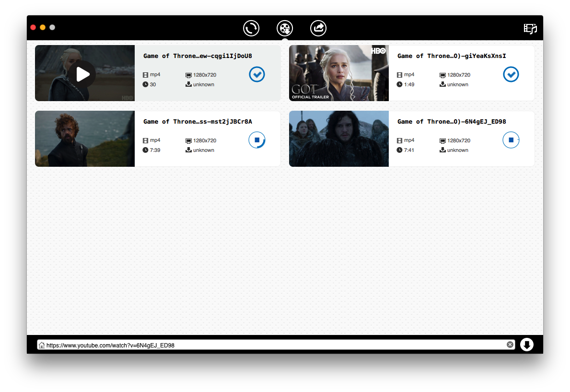
Task: Open the media library film-and-music icon
Action: point(530,29)
